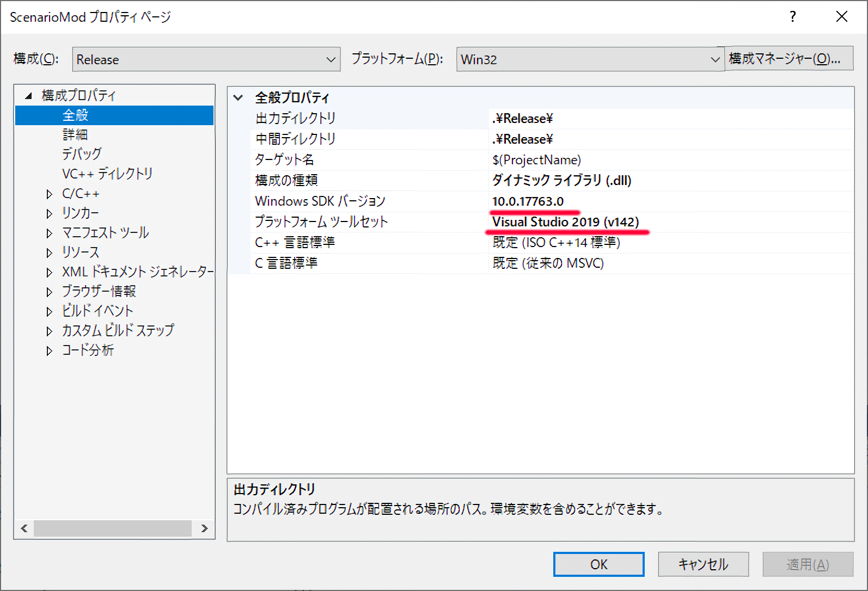Expand the コード分析 node arrow
Image resolution: width=868 pixels, height=591 pixels.
coord(50,351)
